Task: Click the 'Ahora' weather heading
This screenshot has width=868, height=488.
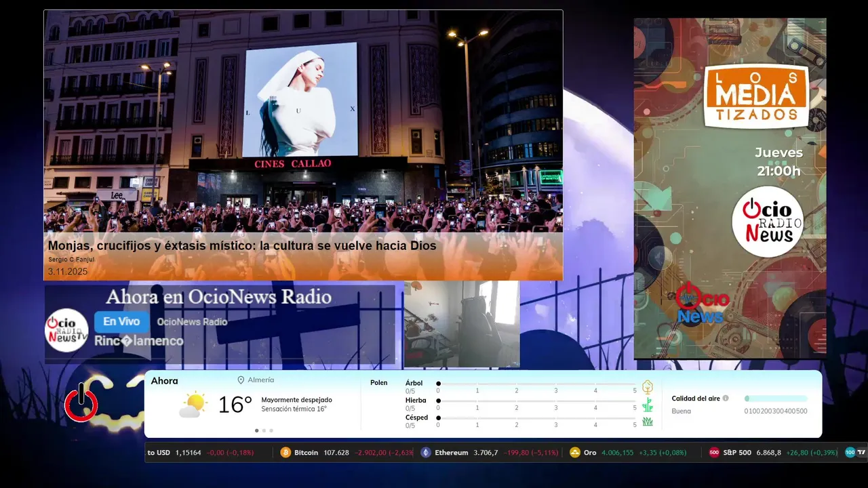Action: pos(164,381)
